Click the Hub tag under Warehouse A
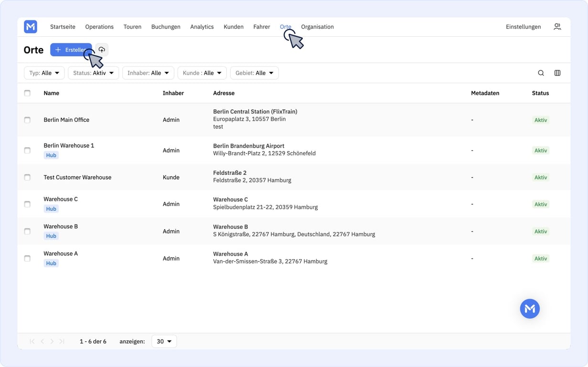The height and width of the screenshot is (367, 588). (51, 263)
